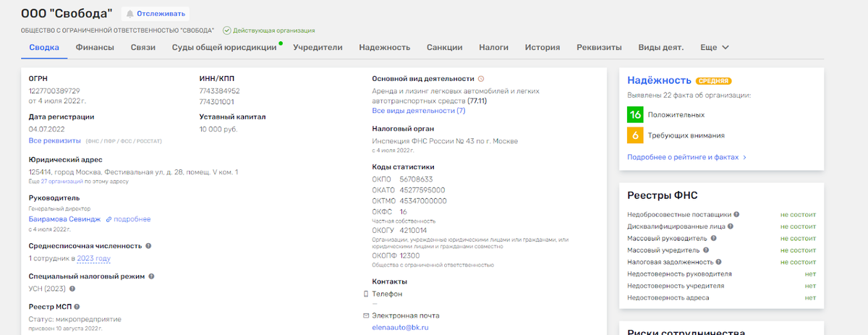
Task: Click Уставный капитал value 10 000 руб.
Action: point(218,129)
